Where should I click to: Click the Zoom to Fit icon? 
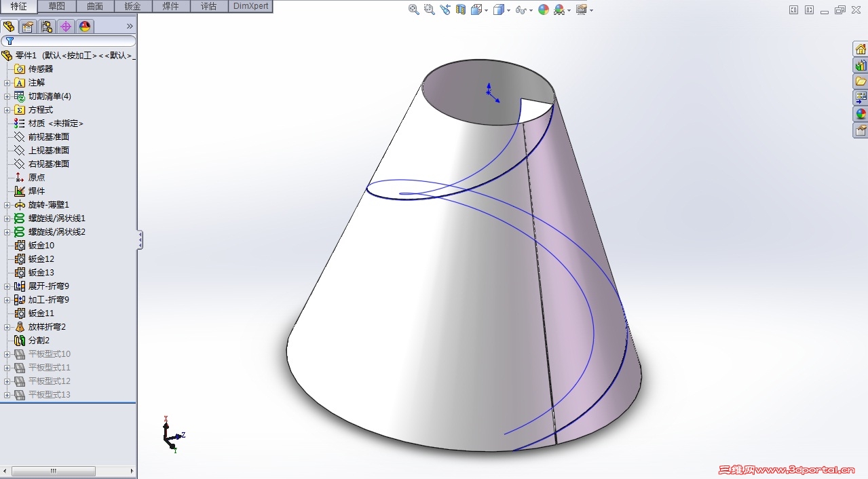coord(414,9)
